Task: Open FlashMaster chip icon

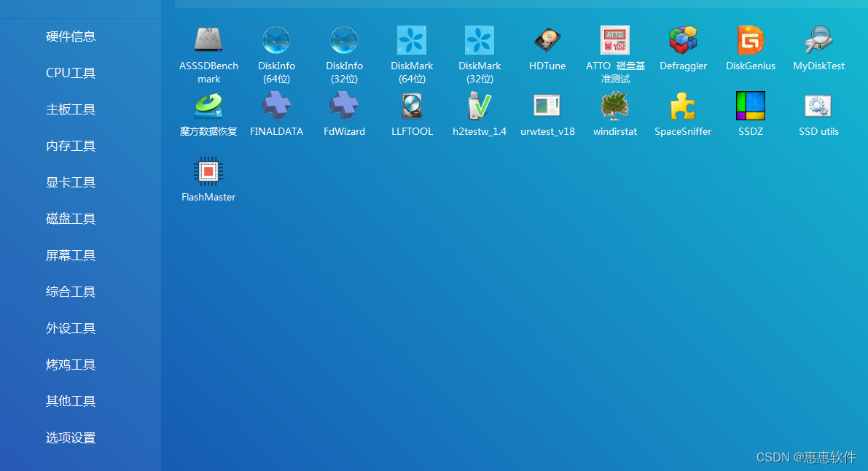Action: 208,171
